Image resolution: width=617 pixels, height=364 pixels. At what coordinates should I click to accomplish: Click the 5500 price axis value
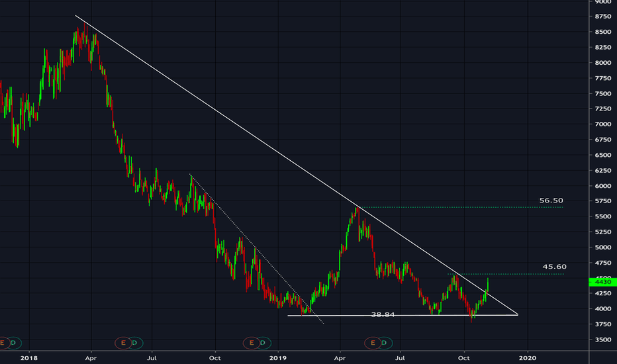click(603, 216)
